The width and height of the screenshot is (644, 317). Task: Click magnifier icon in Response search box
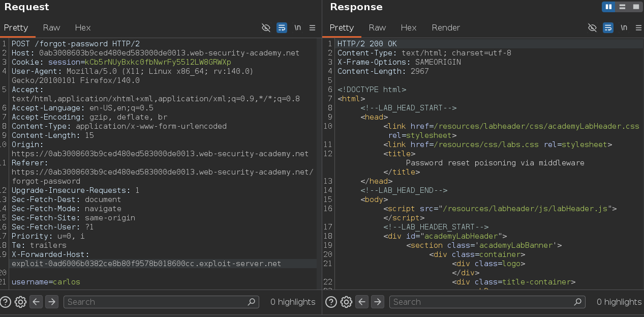(577, 302)
